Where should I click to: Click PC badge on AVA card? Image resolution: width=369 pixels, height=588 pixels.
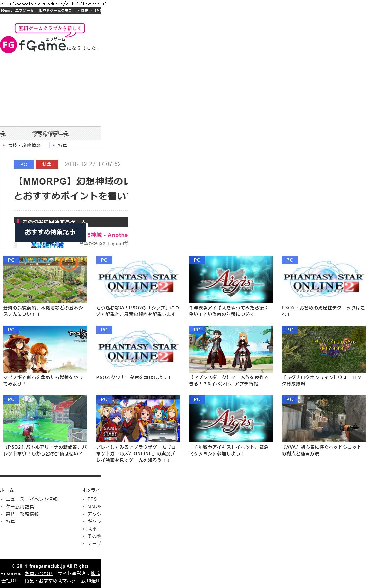click(x=289, y=399)
